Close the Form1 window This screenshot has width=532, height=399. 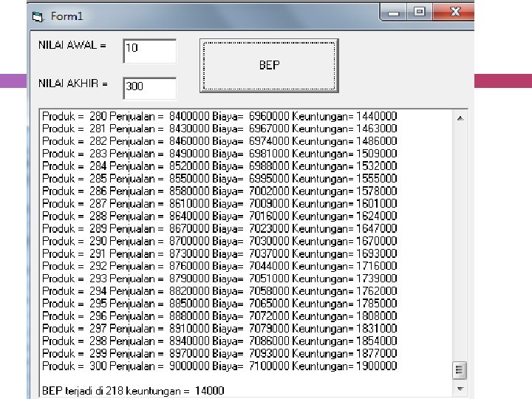(454, 13)
